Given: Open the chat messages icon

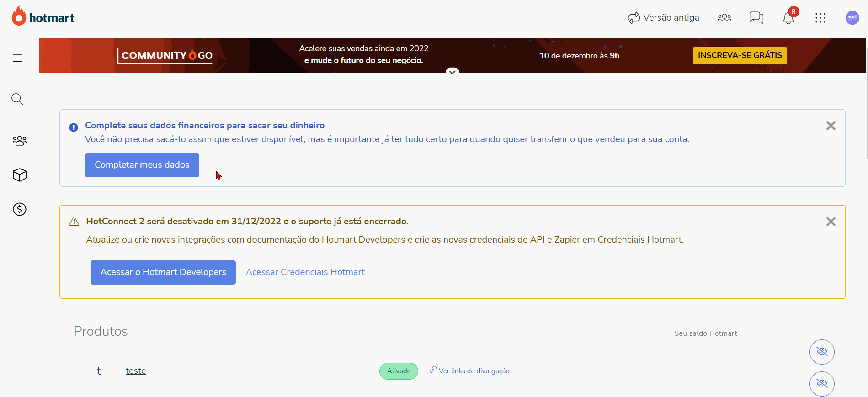Looking at the screenshot, I should [x=756, y=18].
